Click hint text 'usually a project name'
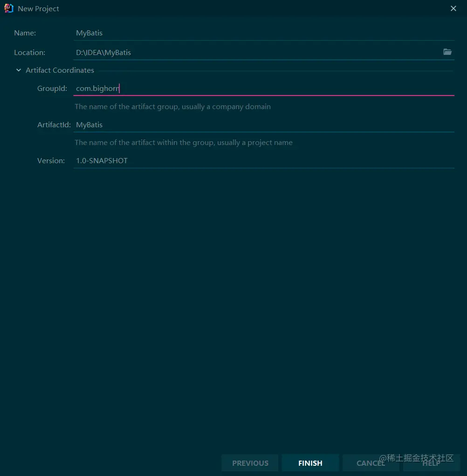This screenshot has height=476, width=467. click(255, 142)
